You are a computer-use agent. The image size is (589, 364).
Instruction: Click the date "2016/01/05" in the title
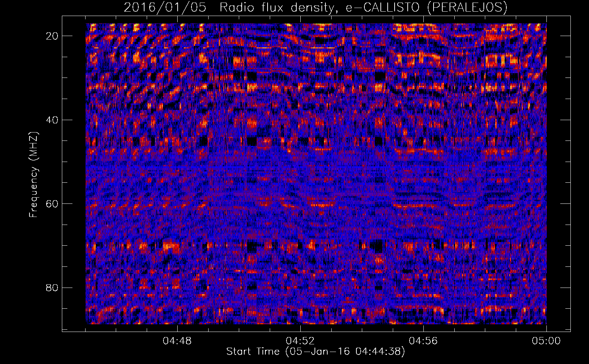(165, 7)
